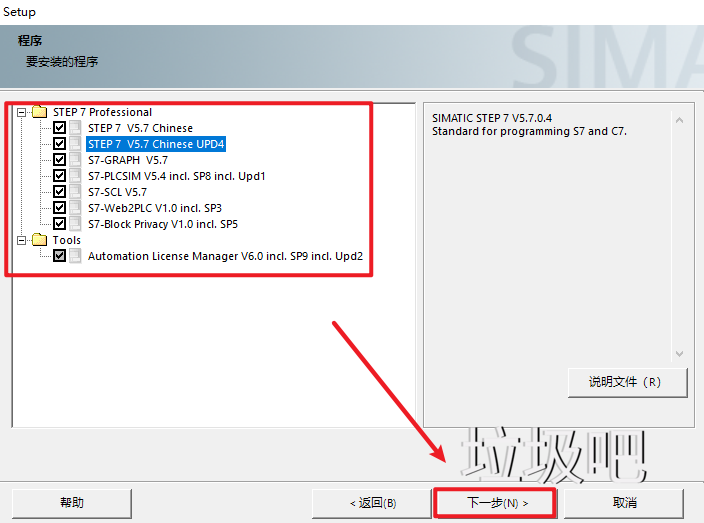Click the 下一步(N) > next button
Viewport: 704px width, 523px height.
pyautogui.click(x=497, y=502)
